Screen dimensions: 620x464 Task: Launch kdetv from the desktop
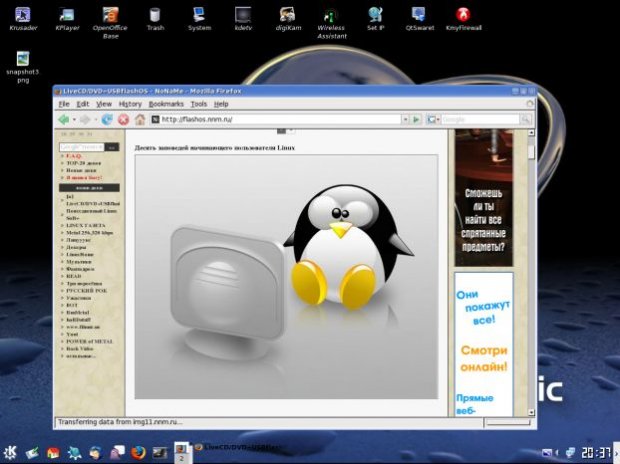pos(243,18)
